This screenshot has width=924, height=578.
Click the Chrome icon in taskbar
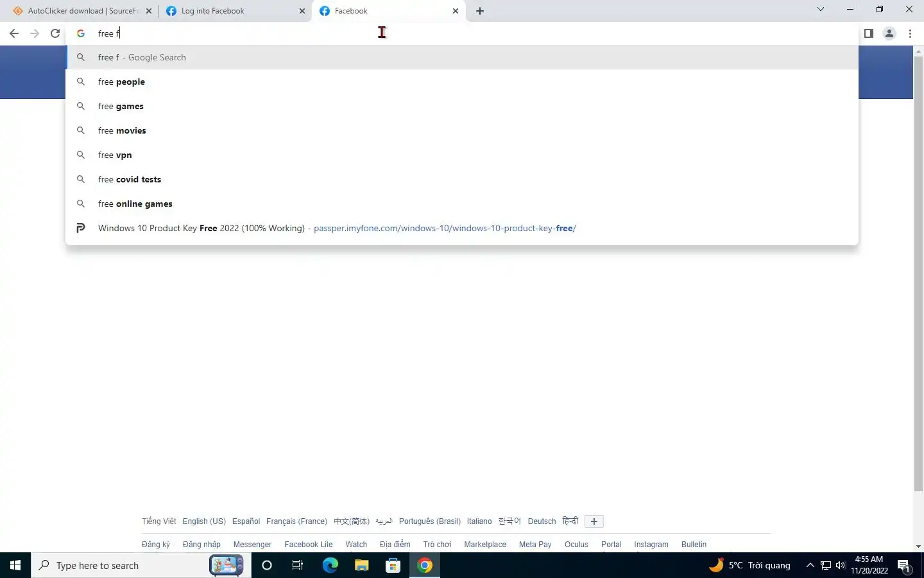click(x=425, y=565)
